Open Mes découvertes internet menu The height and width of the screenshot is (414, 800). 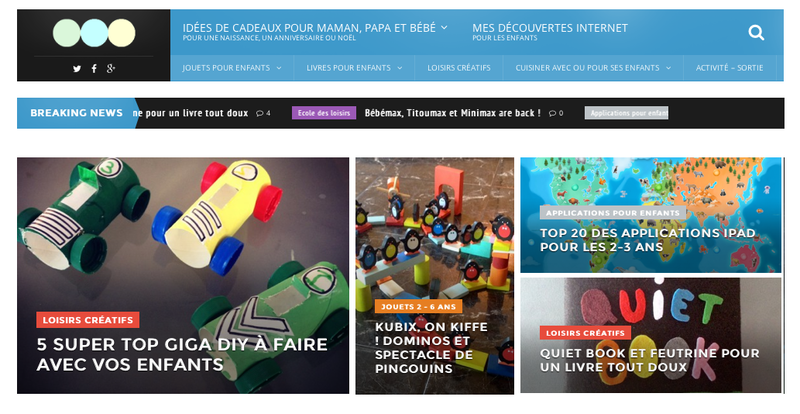coord(550,31)
